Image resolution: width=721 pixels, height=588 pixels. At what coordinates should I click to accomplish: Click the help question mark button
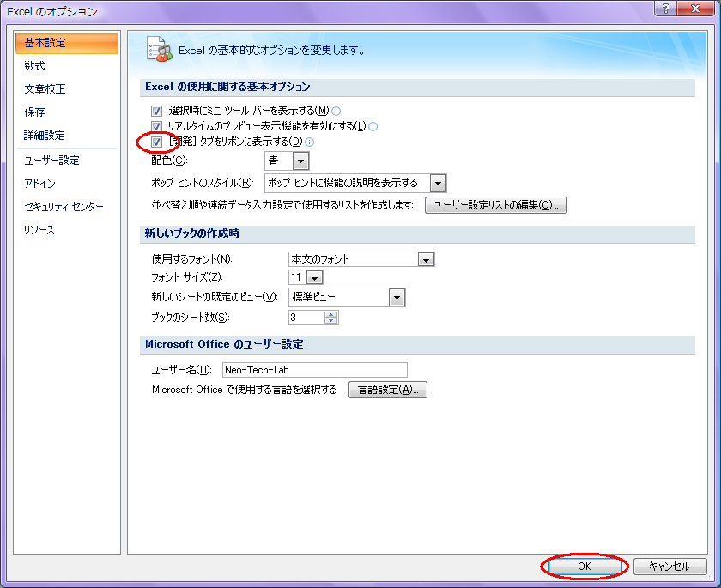click(x=667, y=8)
